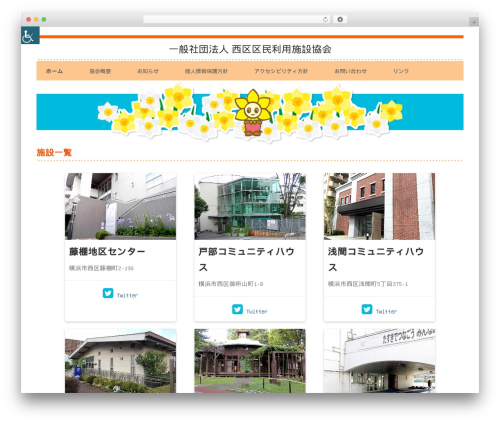This screenshot has width=500, height=423.
Task: Click the site title 西区区民利用施設協会
Action: pos(250,49)
